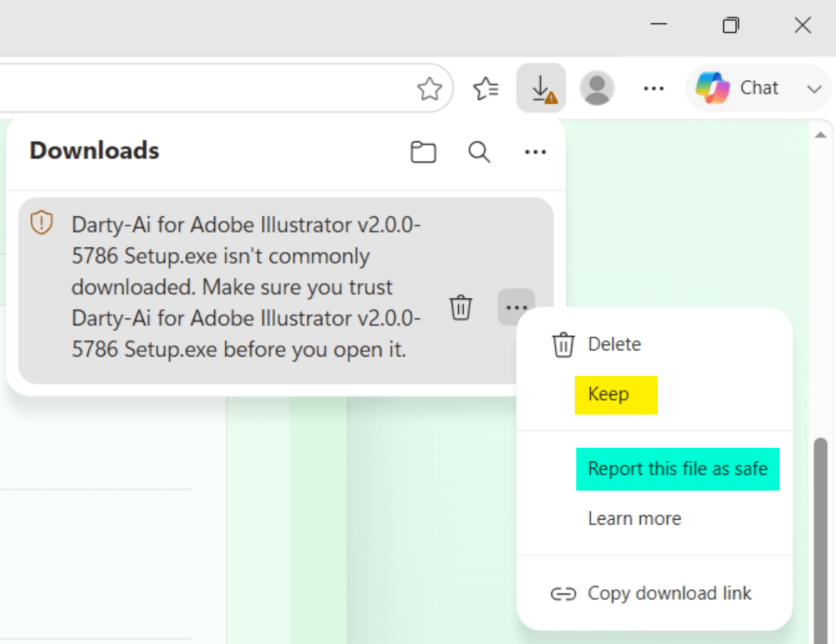Delete download with the trash icon in row
Viewport: 836px width, 644px height.
coord(461,307)
